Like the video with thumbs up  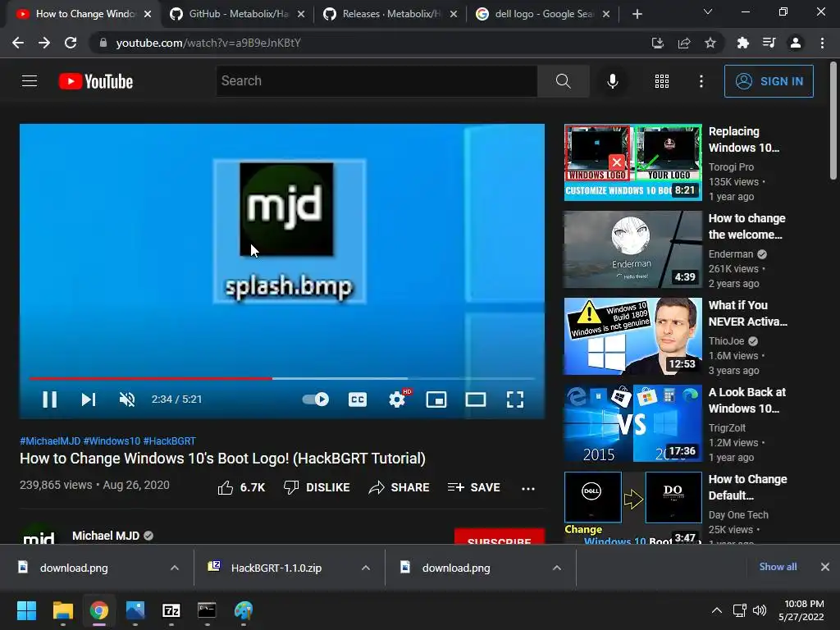click(242, 487)
